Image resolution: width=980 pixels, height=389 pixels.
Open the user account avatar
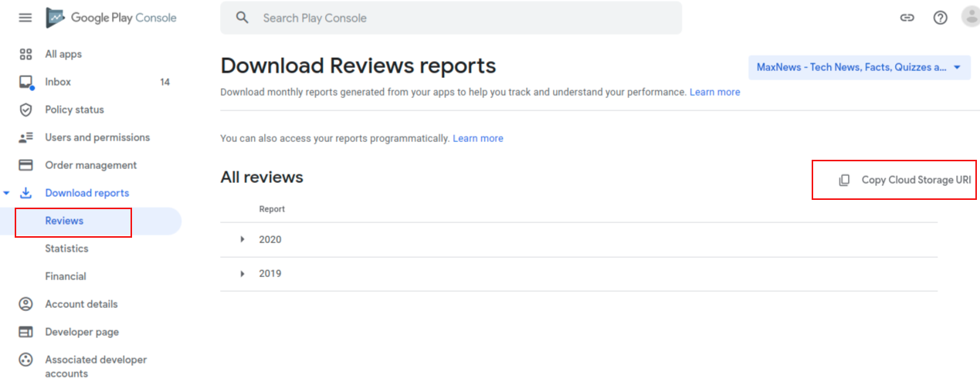pos(971,17)
